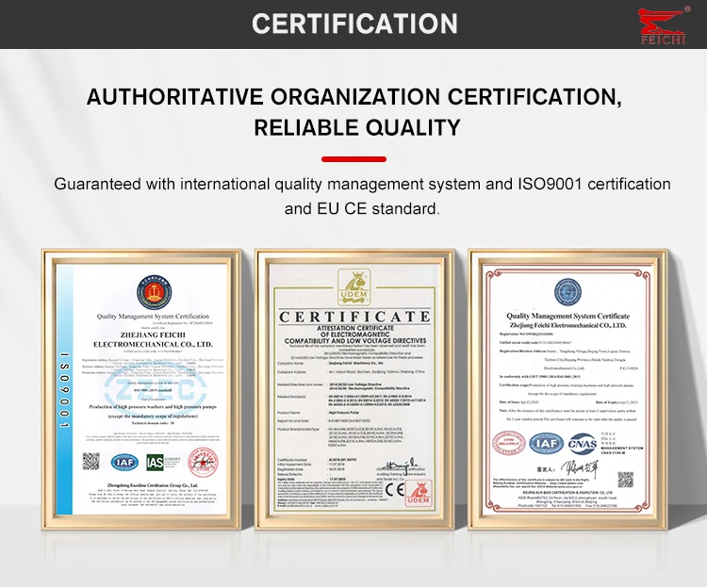Click the IAF logo on right certificate
The width and height of the screenshot is (707, 588).
click(546, 444)
